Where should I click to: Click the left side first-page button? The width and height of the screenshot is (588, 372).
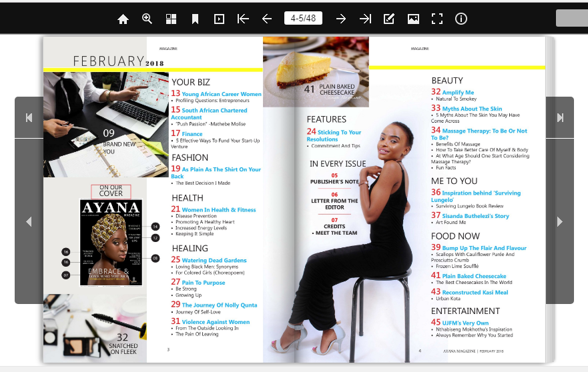click(29, 117)
